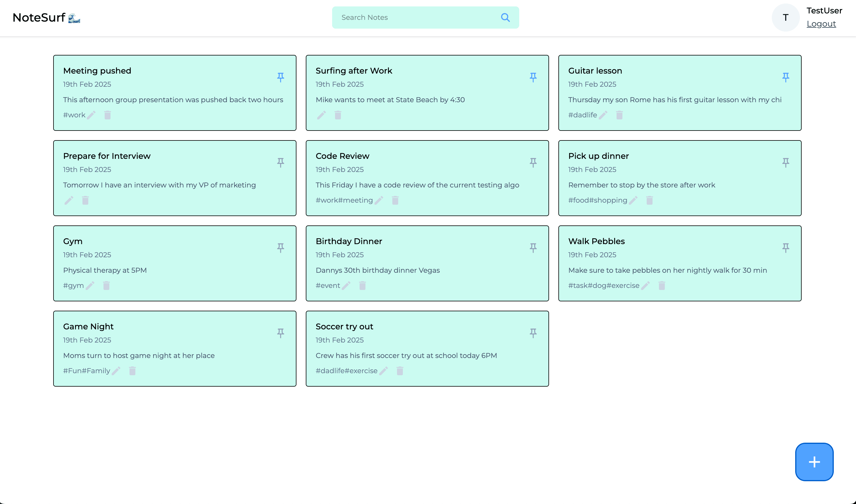Unpin the Meeting pushed note
The image size is (856, 504).
(x=280, y=77)
